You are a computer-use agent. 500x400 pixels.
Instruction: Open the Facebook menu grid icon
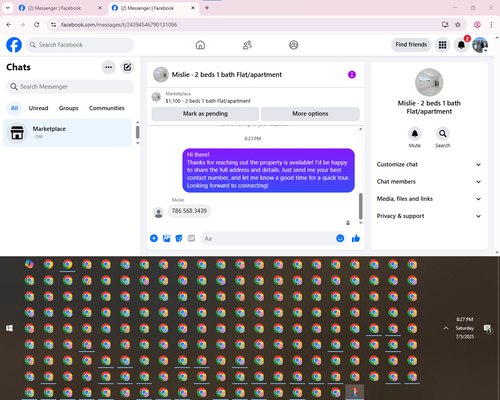tap(442, 45)
